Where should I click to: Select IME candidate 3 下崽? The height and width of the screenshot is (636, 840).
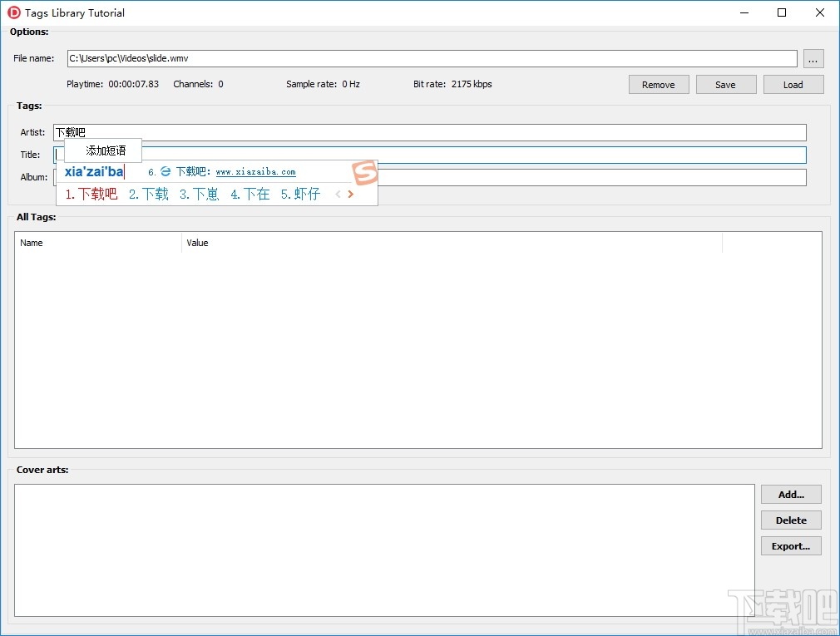point(200,194)
